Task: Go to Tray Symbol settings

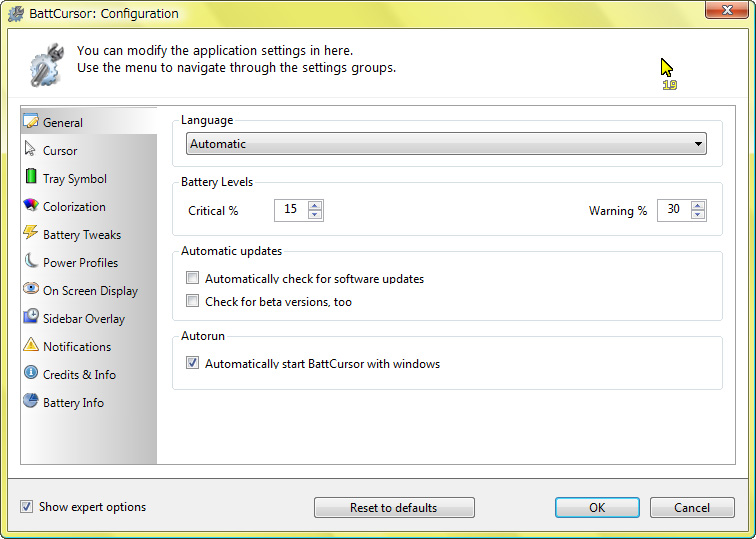Action: (89, 178)
